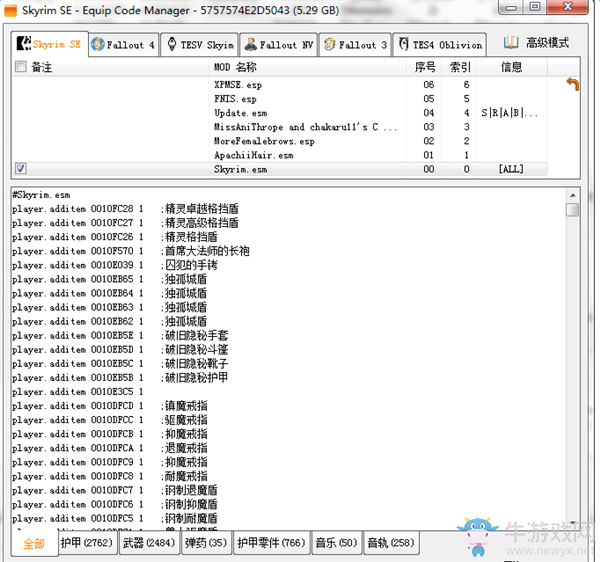Select code line 0010EB65 独孤城盾
This screenshot has width=600, height=562.
tap(110, 279)
